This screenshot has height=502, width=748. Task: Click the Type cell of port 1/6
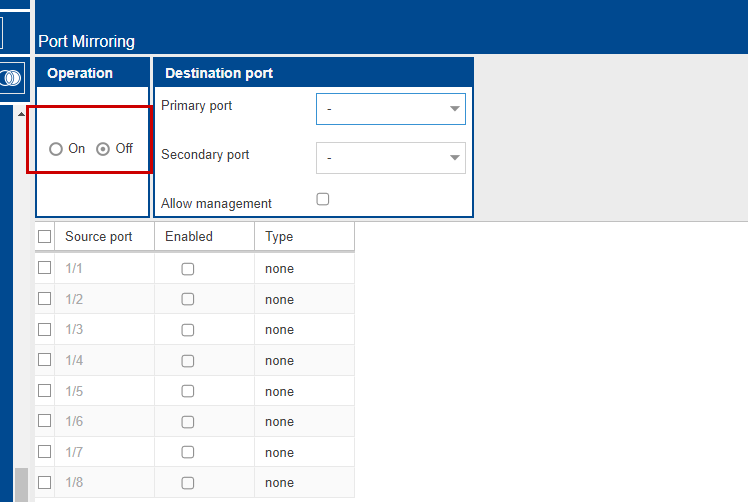(305, 422)
